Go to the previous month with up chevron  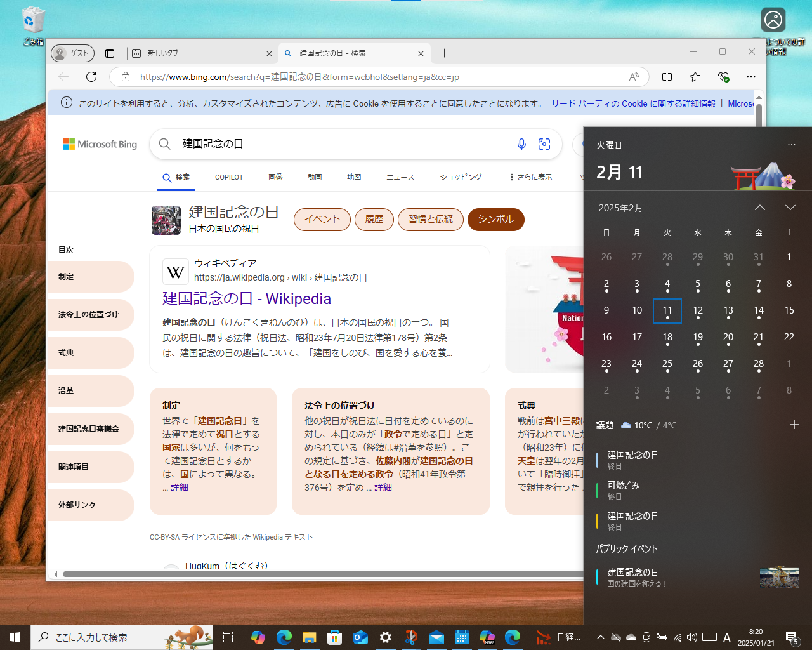pos(760,207)
